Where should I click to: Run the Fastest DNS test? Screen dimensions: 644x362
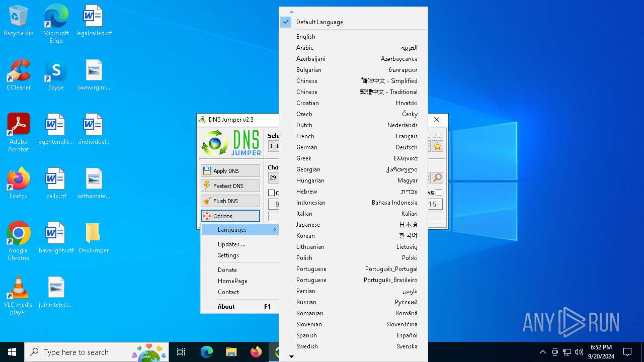coord(230,186)
